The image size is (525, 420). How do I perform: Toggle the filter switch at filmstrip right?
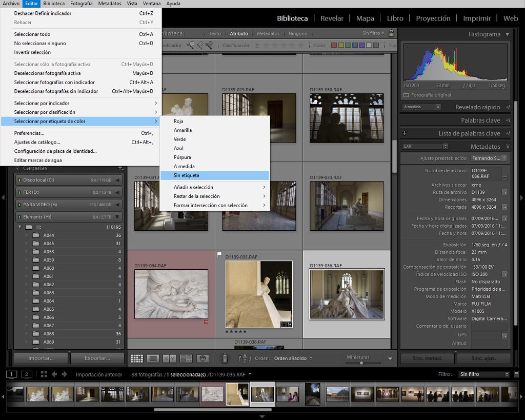point(516,374)
